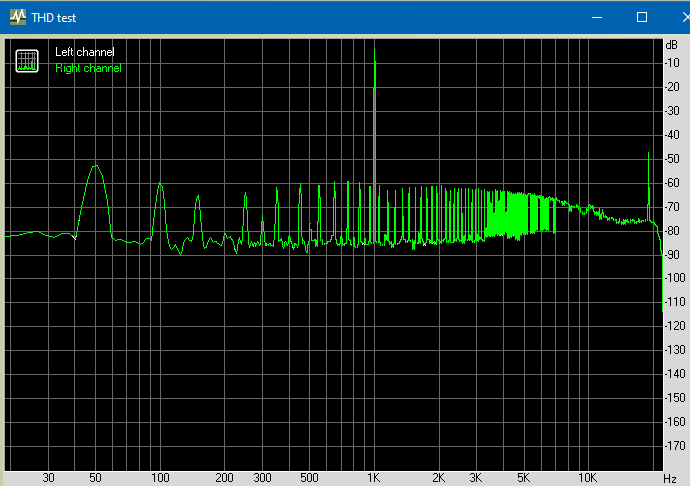690x486 pixels.
Task: Select the Left channel legend label
Action: [84, 52]
